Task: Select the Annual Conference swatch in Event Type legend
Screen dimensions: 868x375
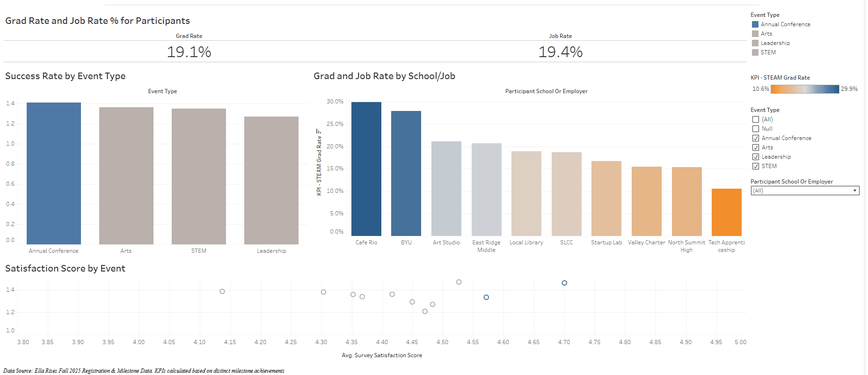Action: pyautogui.click(x=756, y=24)
